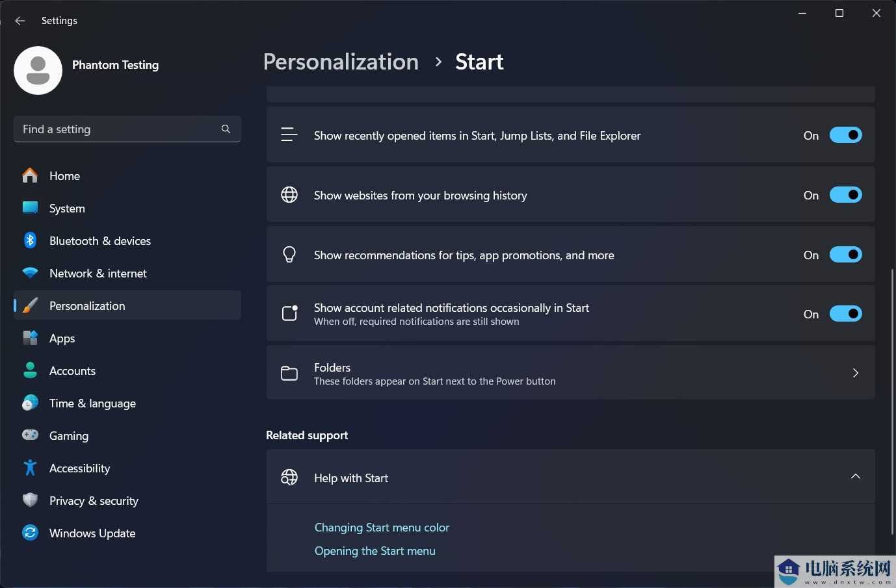This screenshot has width=896, height=588.
Task: Click the lightbulb recommendations icon
Action: tap(289, 255)
